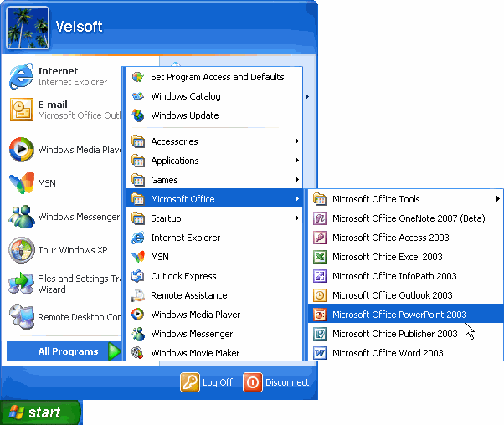Screen dimensions: 504x425
Task: Click the 'Outlook Express' text
Action: coord(183,276)
